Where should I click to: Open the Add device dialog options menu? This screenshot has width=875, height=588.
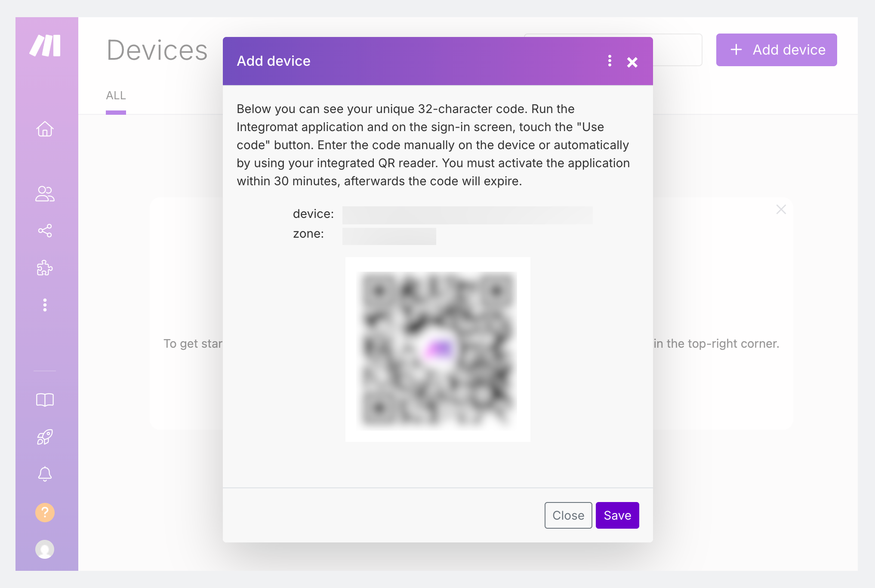point(610,61)
